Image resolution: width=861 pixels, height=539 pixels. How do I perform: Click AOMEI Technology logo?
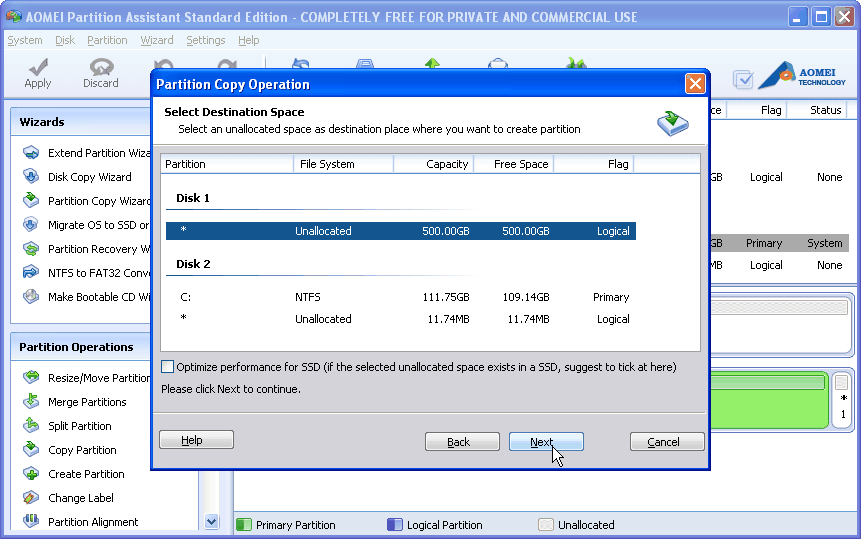click(802, 76)
